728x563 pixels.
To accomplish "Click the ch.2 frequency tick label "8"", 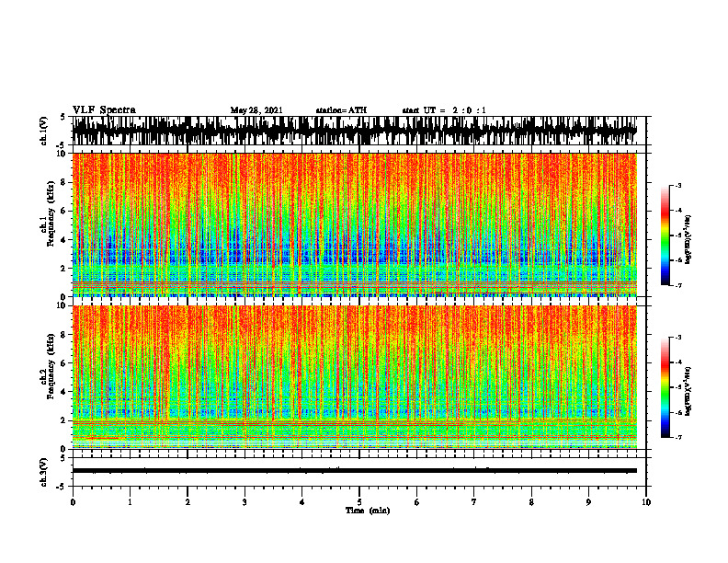I will 63,334.
